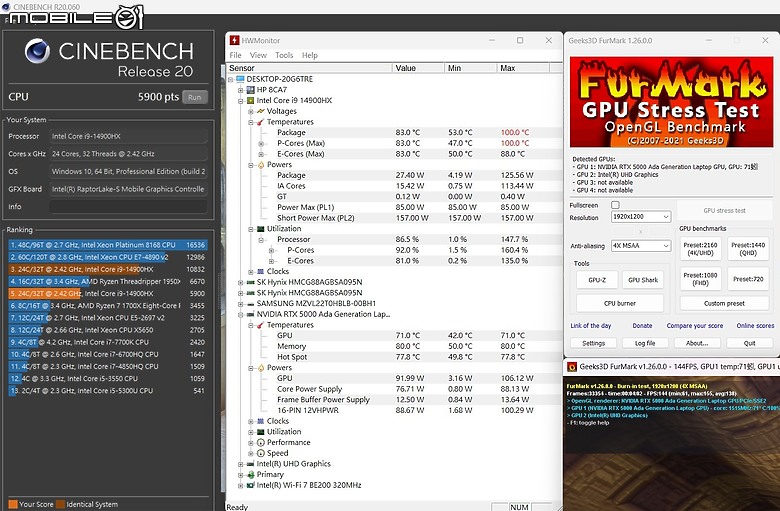Click the Run button in Cinebench
780x511 pixels.
[x=195, y=97]
